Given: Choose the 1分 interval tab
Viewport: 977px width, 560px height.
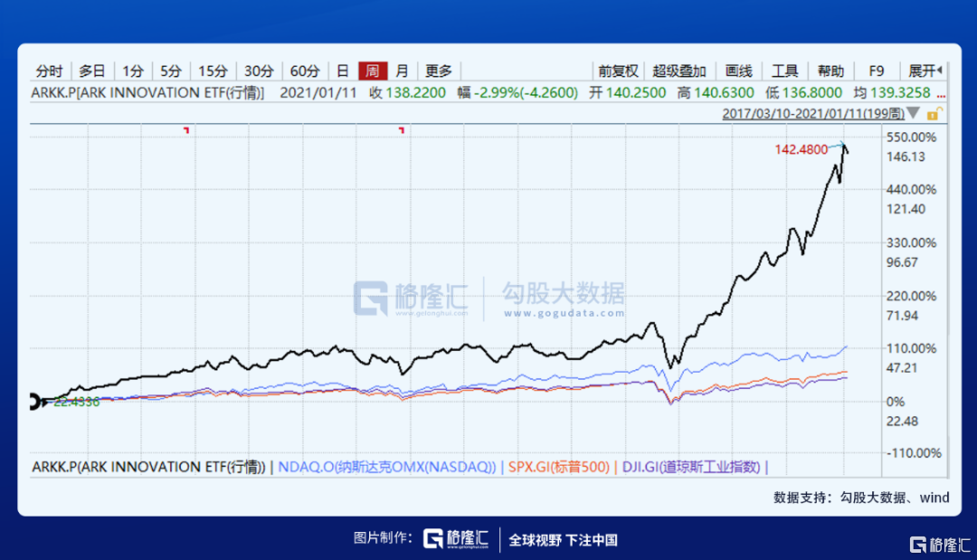Looking at the screenshot, I should tap(133, 71).
